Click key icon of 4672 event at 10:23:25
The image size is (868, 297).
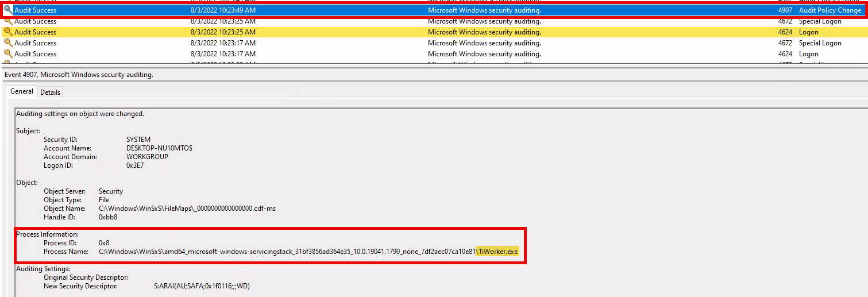(x=8, y=21)
